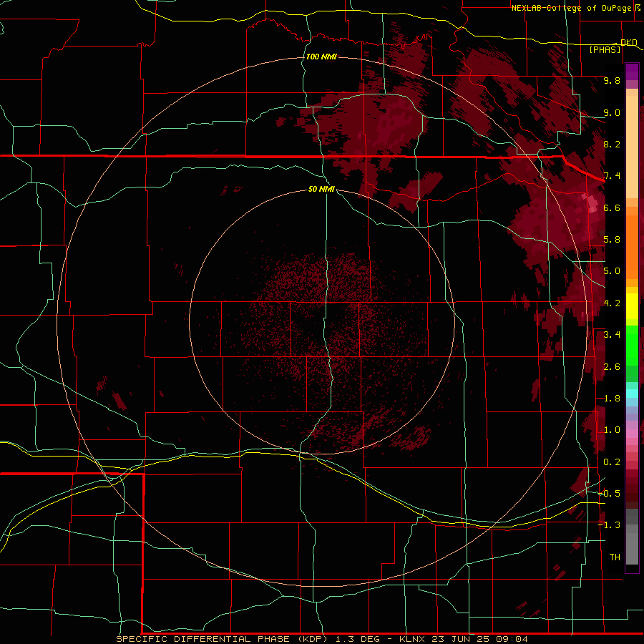Click the cyan band of the color scale
This screenshot has height=644, width=644.
[632, 393]
